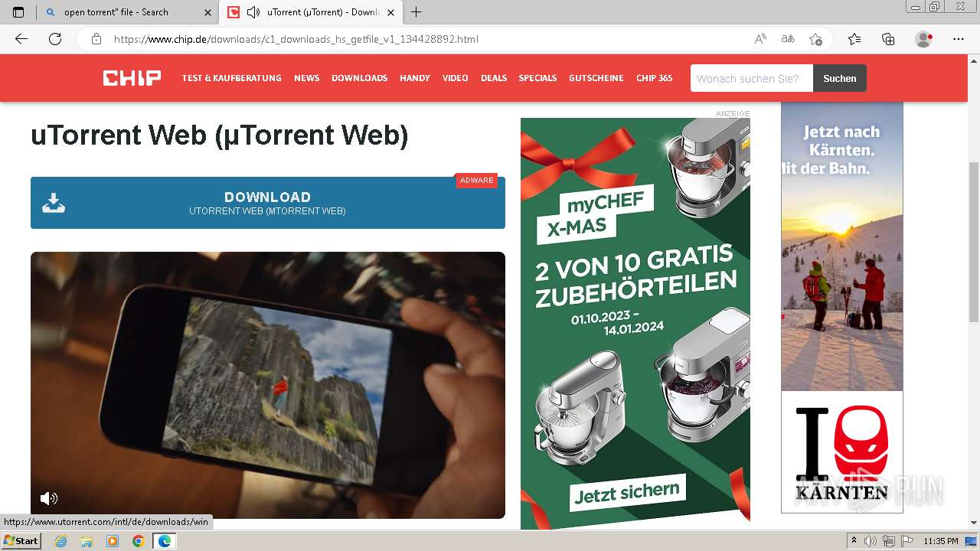This screenshot has height=551, width=980.
Task: Go to the CHIP homepage logo
Action: point(132,78)
